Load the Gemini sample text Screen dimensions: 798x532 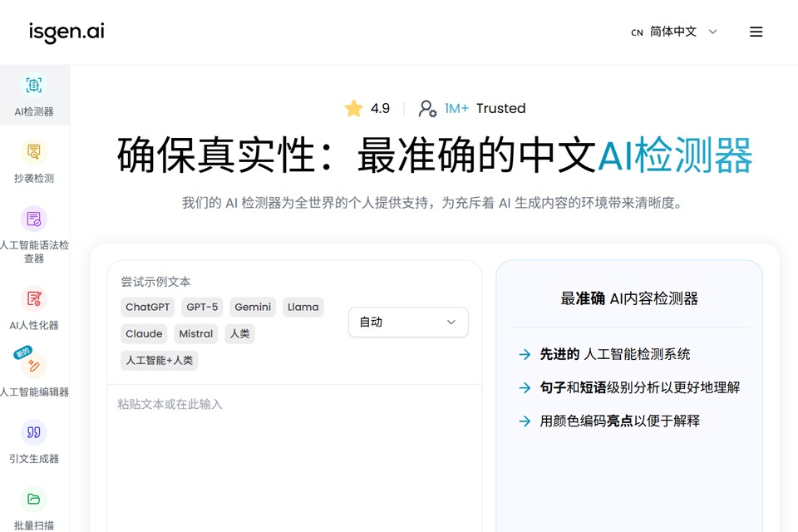tap(253, 307)
